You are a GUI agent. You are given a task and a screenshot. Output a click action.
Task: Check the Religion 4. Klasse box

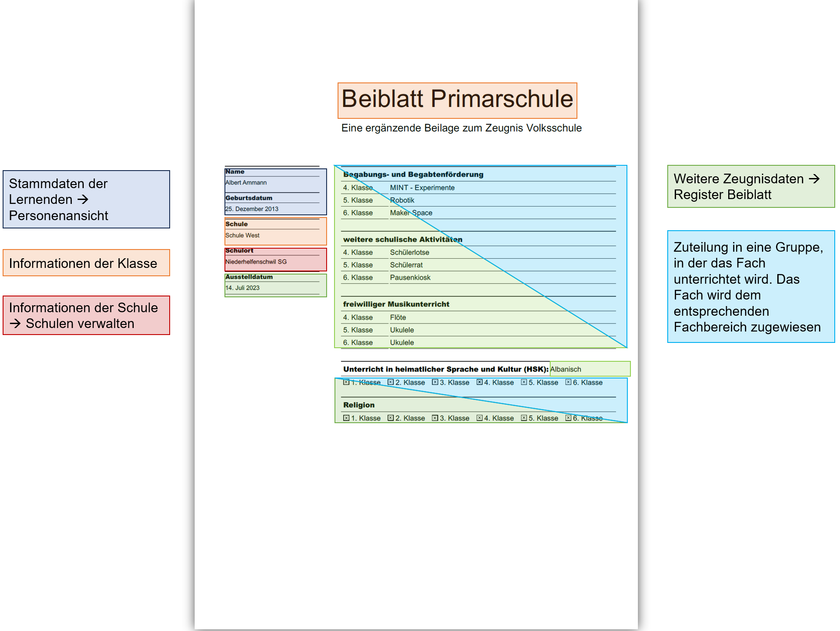click(480, 418)
